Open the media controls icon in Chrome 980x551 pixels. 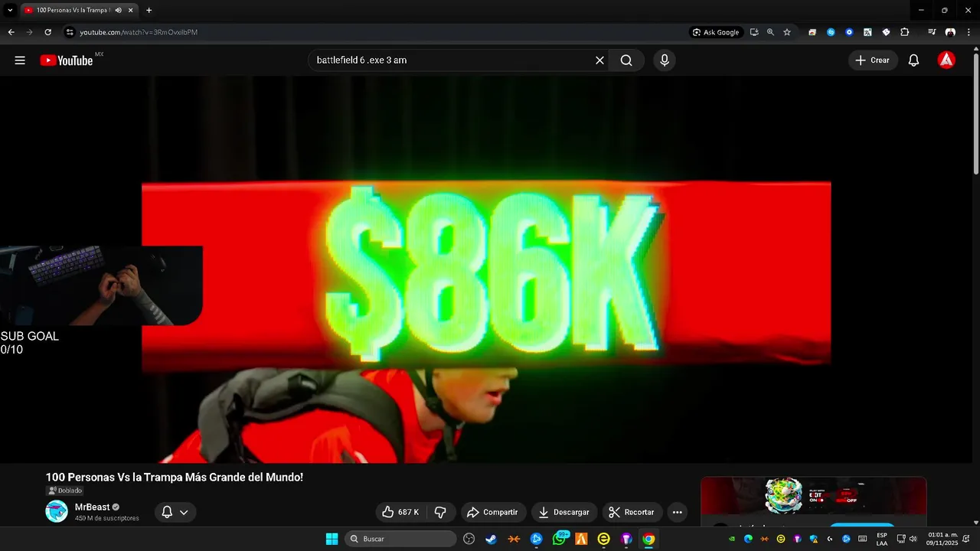tap(932, 32)
